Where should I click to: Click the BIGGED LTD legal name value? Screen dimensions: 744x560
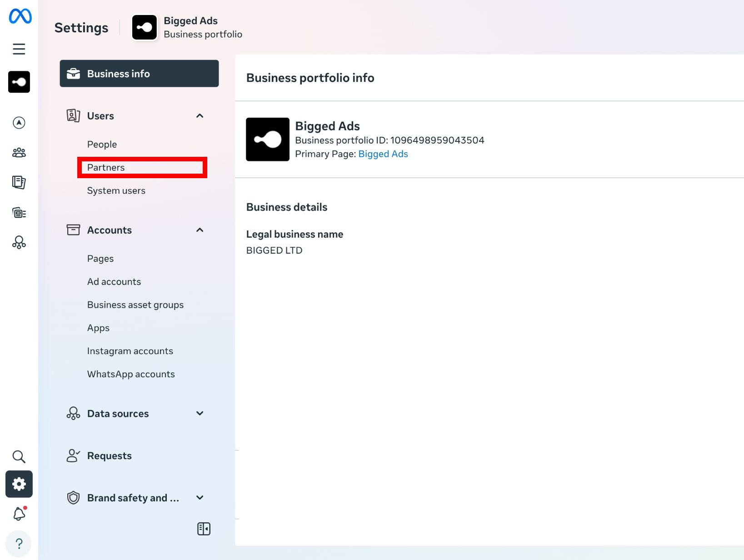pyautogui.click(x=274, y=250)
